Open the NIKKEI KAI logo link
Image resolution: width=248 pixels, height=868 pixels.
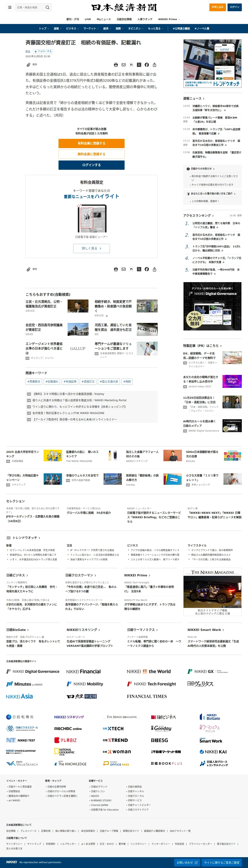(x=213, y=751)
